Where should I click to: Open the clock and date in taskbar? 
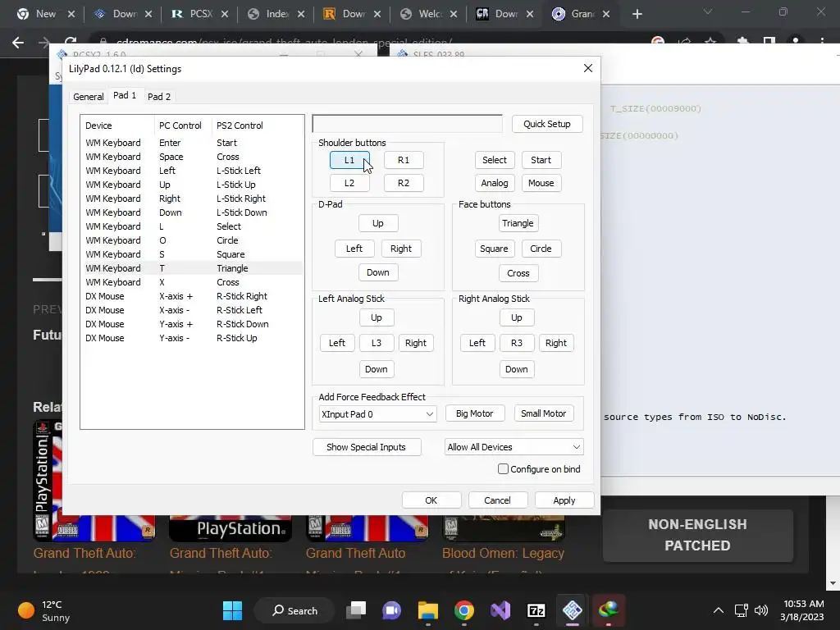[802, 610]
